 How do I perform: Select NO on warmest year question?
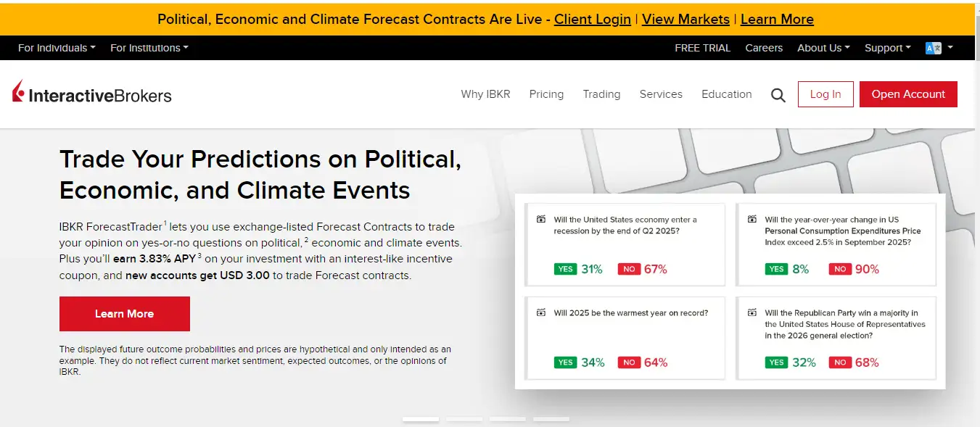coord(629,362)
